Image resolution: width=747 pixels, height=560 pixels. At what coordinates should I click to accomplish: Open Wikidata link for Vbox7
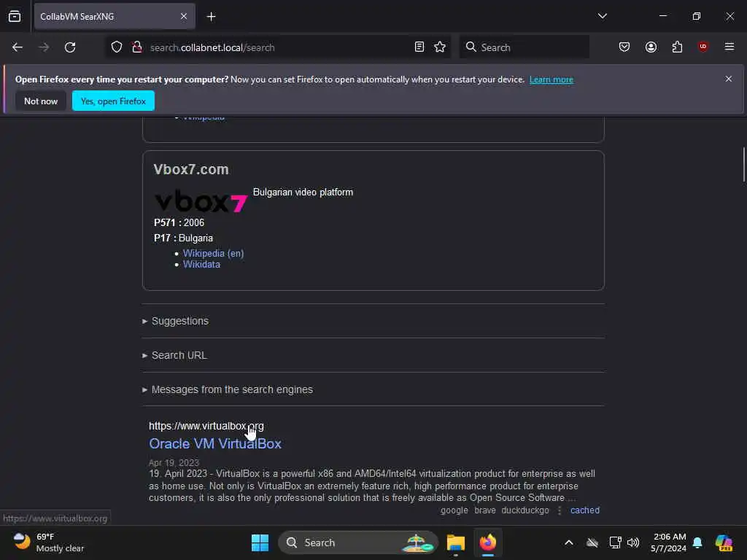click(201, 264)
